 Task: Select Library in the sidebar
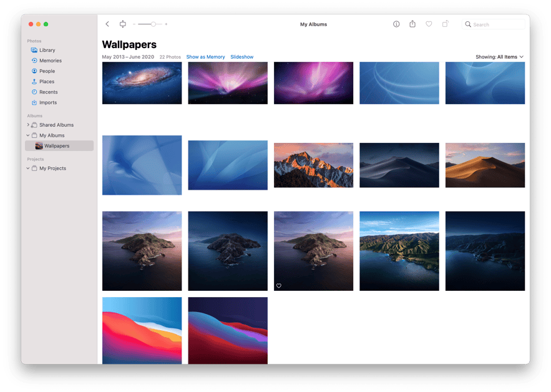(x=47, y=50)
